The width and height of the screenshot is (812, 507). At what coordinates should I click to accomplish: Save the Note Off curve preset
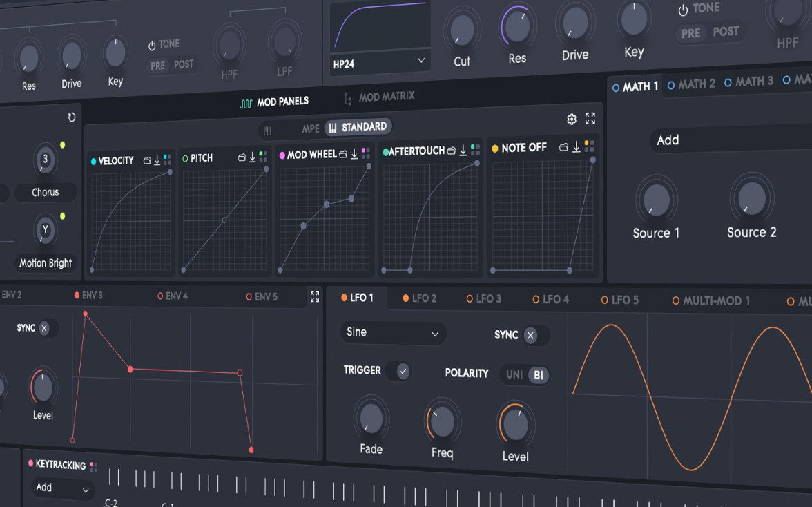point(576,147)
